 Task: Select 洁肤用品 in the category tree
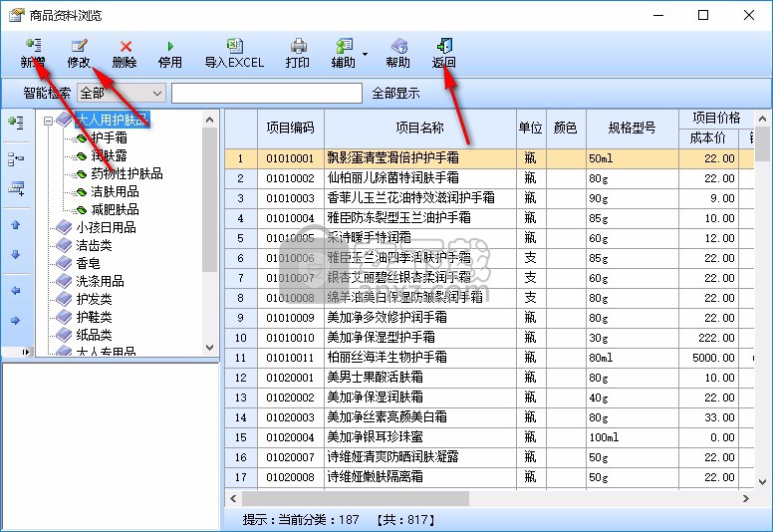point(115,192)
